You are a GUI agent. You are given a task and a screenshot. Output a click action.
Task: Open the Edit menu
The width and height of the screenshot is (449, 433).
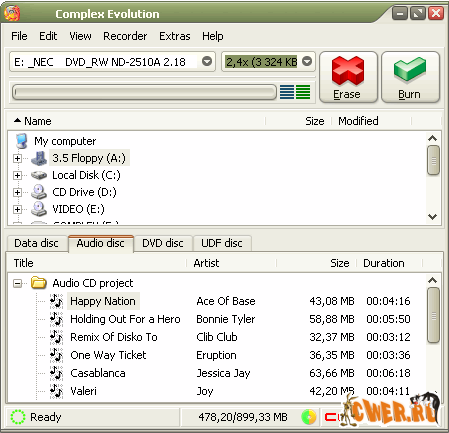coord(48,36)
